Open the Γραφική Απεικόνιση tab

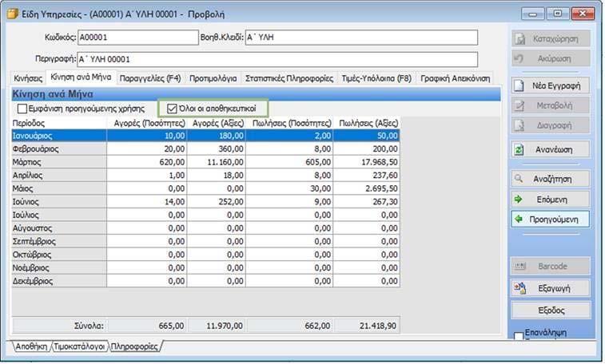(x=455, y=78)
